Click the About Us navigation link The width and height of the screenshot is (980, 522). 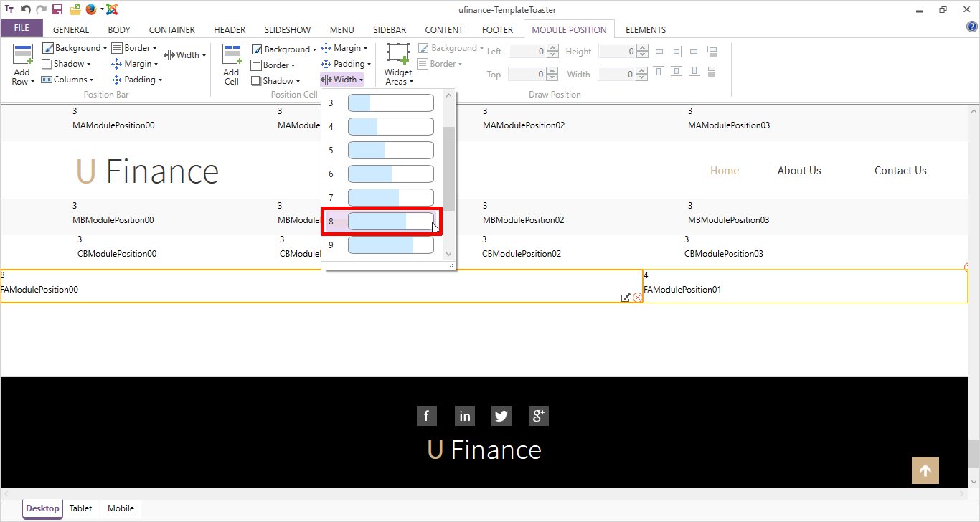pos(798,171)
